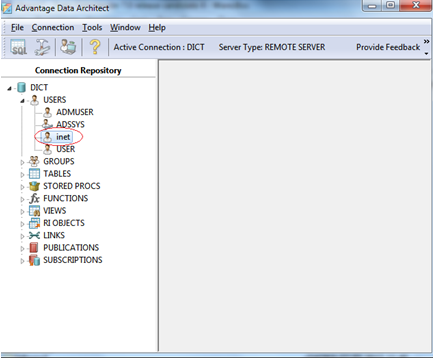Expand the STORED PROCS node
This screenshot has width=433, height=361.
(22, 187)
